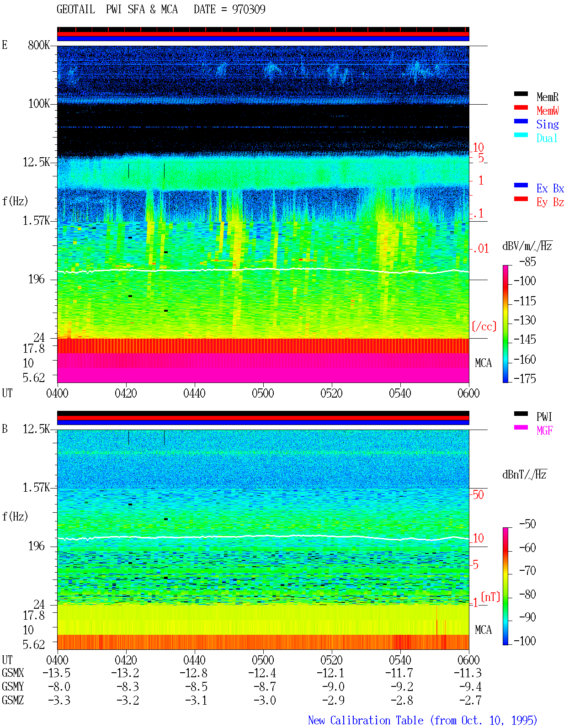Click the "E" panel label
Image resolution: width=585 pixels, height=728 pixels.
(5, 45)
